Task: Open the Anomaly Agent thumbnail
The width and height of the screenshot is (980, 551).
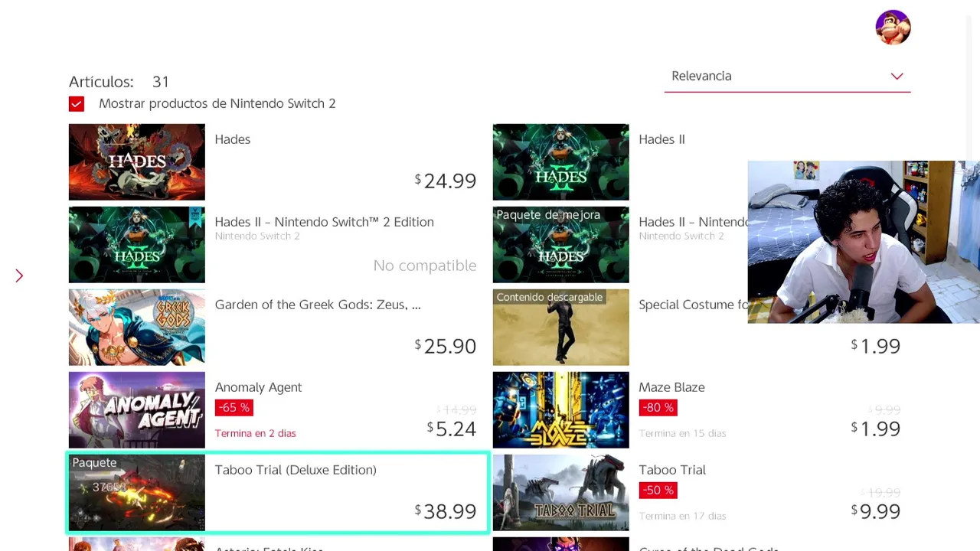Action: pos(137,410)
